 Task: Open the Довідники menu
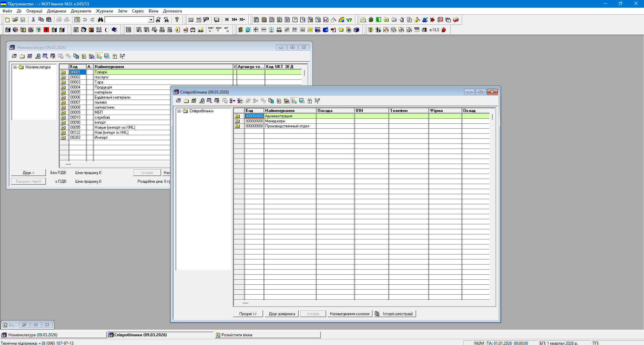(x=56, y=11)
